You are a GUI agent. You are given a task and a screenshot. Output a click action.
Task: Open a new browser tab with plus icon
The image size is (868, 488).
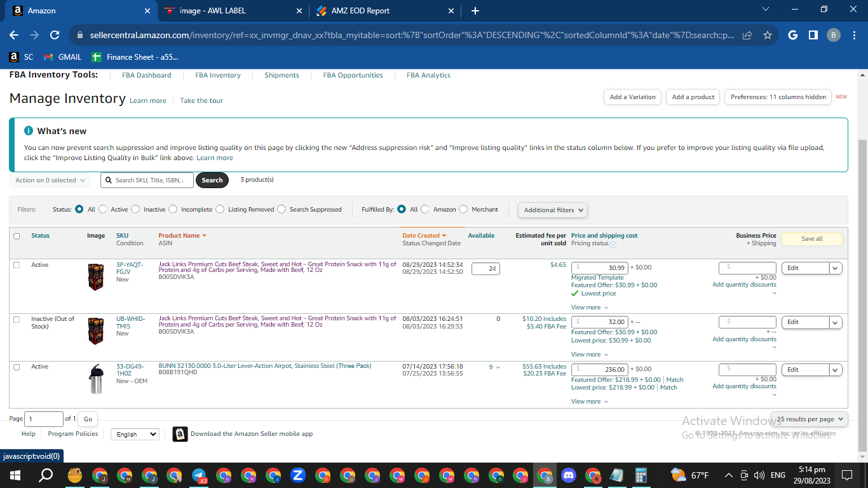475,11
